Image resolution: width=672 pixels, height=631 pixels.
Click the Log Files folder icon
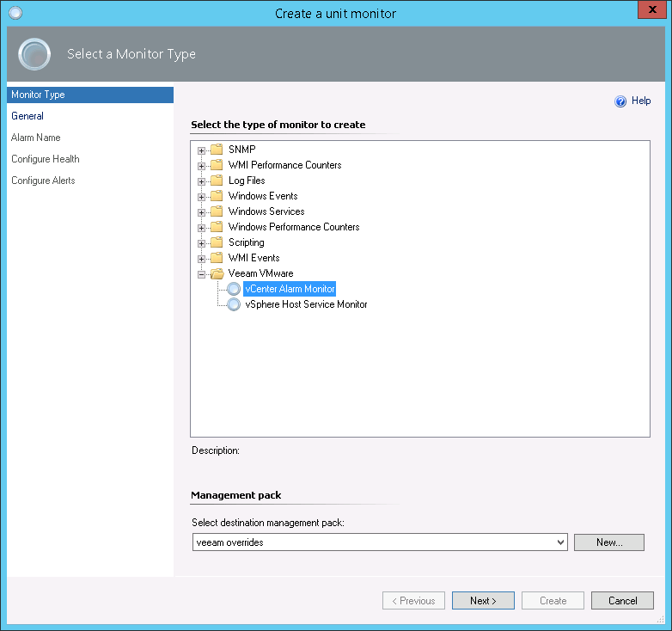point(217,181)
